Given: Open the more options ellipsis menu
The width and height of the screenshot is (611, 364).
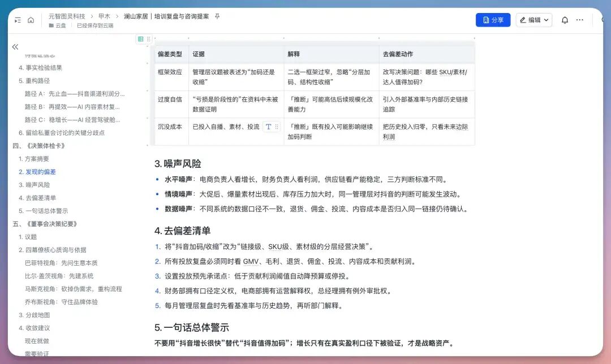Looking at the screenshot, I should tap(580, 20).
